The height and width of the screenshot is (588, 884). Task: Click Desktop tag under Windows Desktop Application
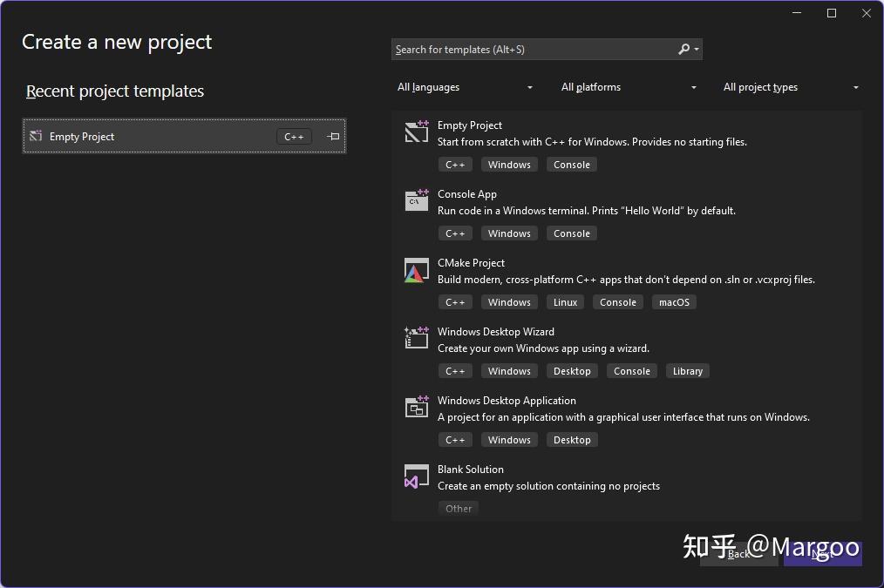[x=572, y=440]
